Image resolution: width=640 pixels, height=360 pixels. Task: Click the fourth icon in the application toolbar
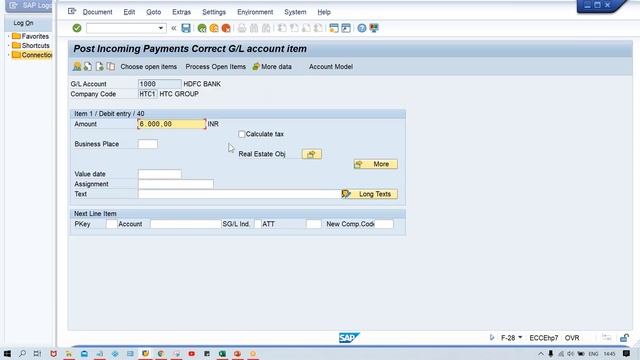111,67
